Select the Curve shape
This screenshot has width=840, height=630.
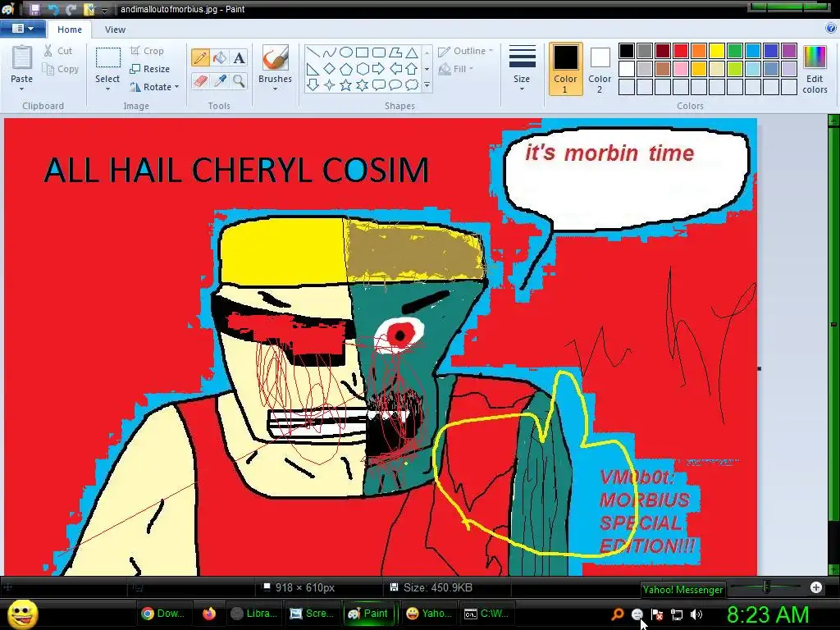pos(330,52)
